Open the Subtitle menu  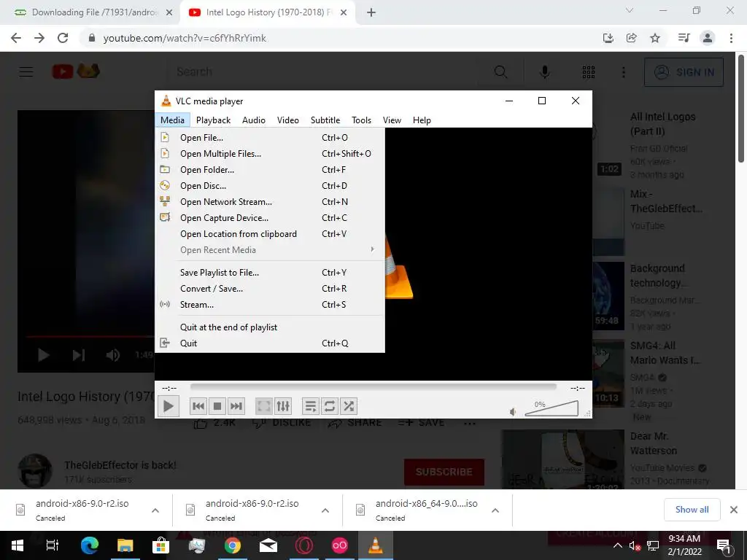[325, 120]
